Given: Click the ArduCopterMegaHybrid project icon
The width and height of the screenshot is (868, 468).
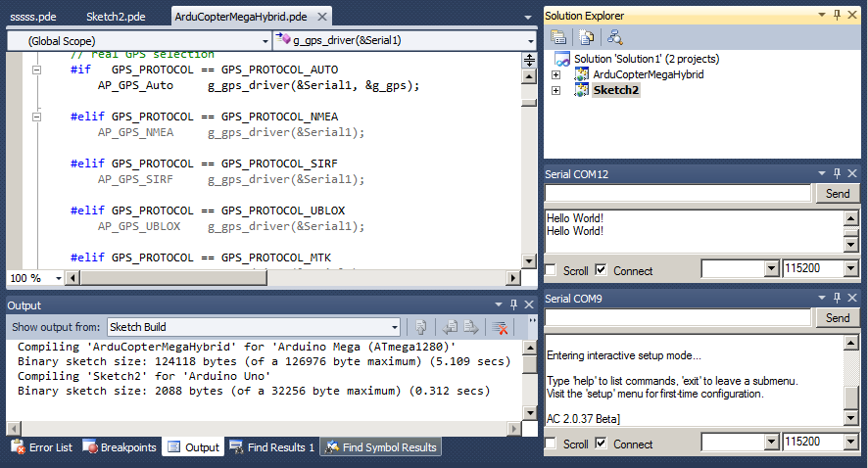Looking at the screenshot, I should coord(581,74).
